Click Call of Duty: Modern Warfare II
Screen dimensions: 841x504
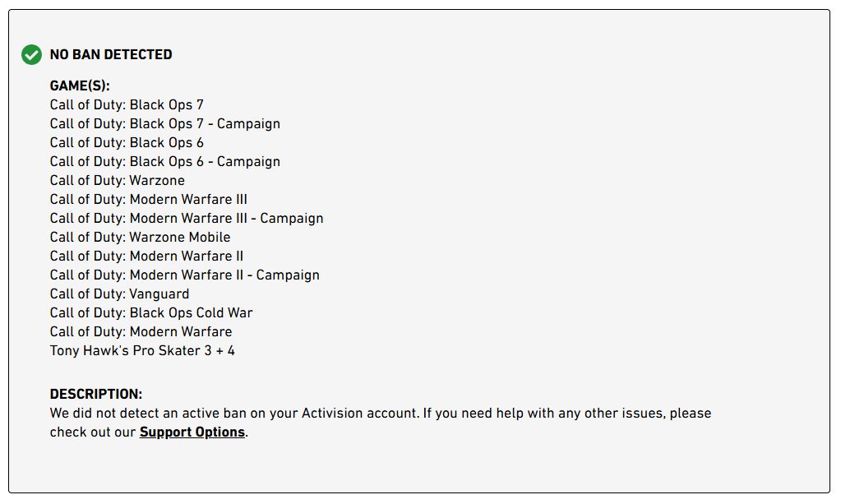pyautogui.click(x=146, y=257)
